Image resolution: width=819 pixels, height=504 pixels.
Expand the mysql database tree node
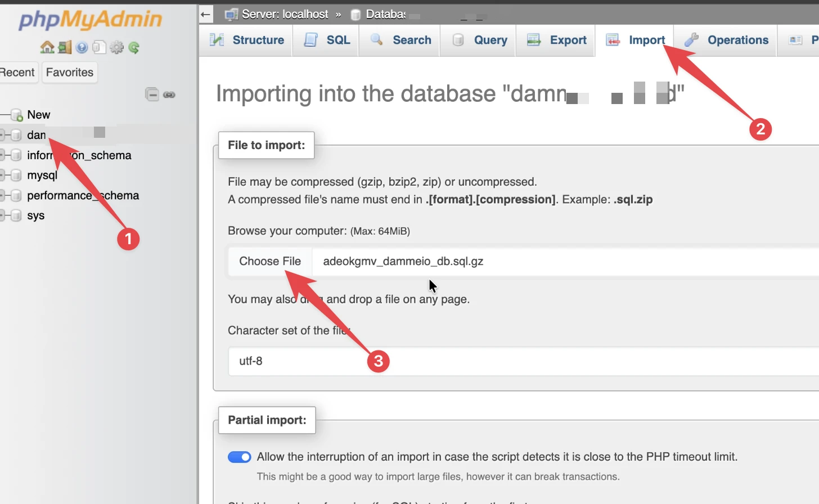click(x=2, y=175)
